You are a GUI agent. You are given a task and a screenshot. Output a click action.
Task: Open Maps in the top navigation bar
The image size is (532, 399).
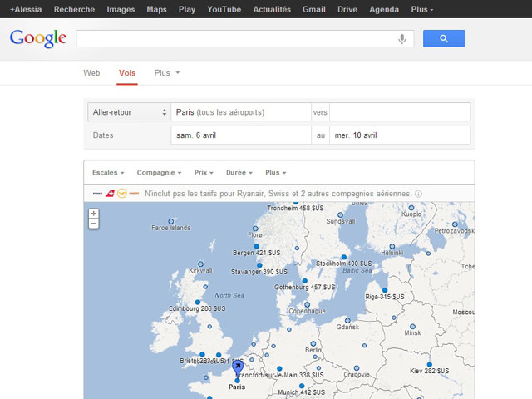156,9
